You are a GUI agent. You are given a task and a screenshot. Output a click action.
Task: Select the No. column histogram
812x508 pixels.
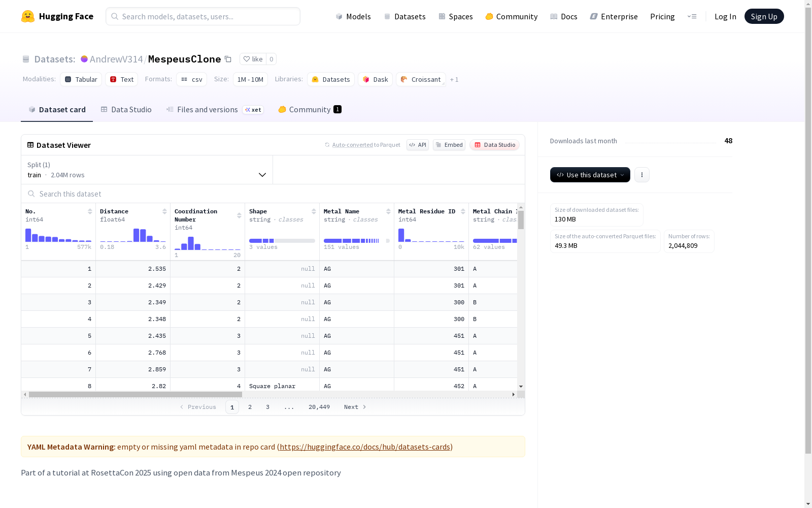(58, 235)
